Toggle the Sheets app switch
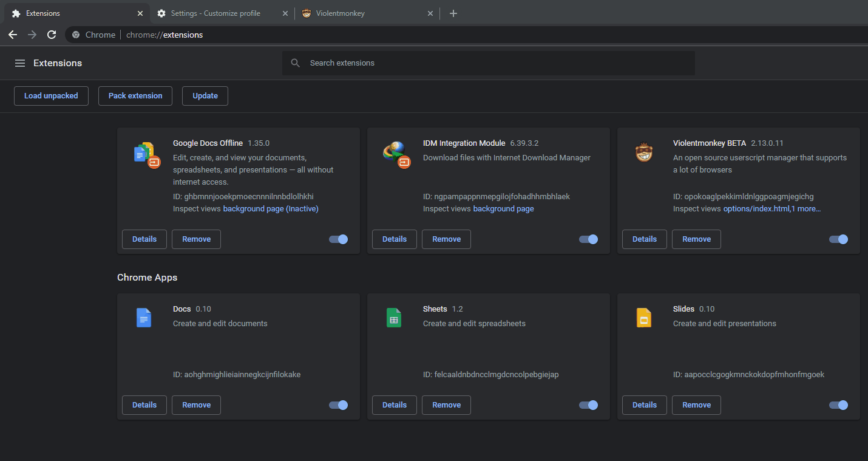 [x=589, y=405]
